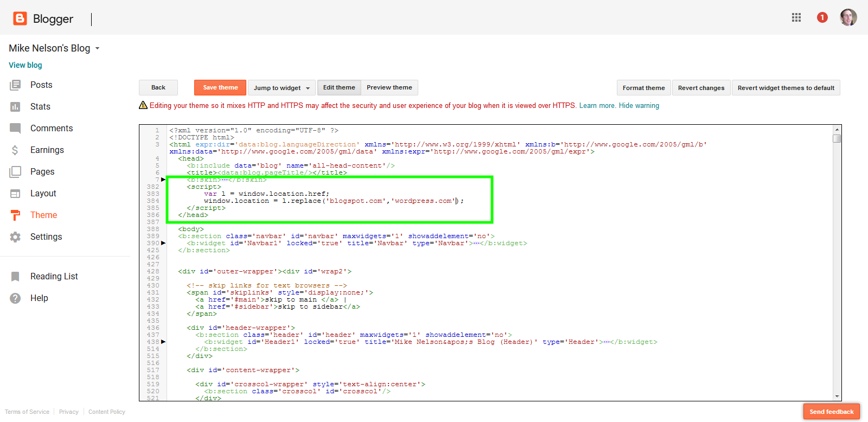Viewport: 868px width, 422px height.
Task: Click the Back button
Action: click(158, 87)
